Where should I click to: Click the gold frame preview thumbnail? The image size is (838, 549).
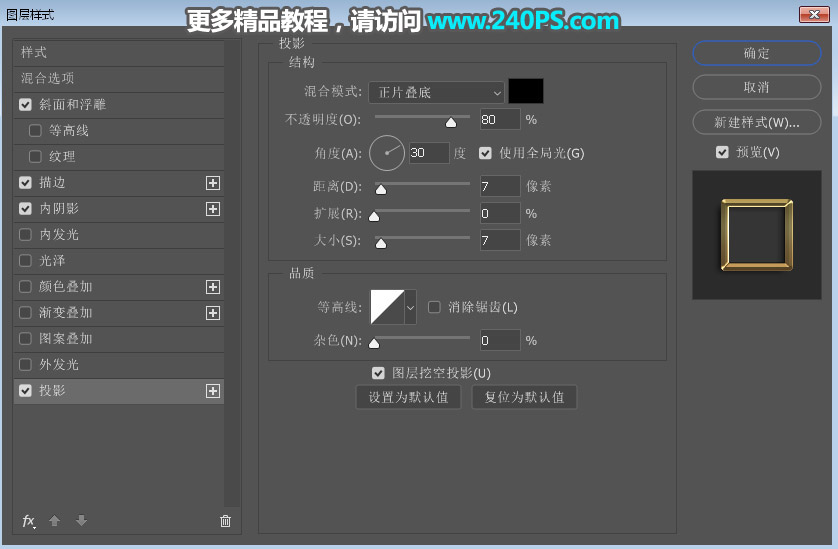coord(757,235)
